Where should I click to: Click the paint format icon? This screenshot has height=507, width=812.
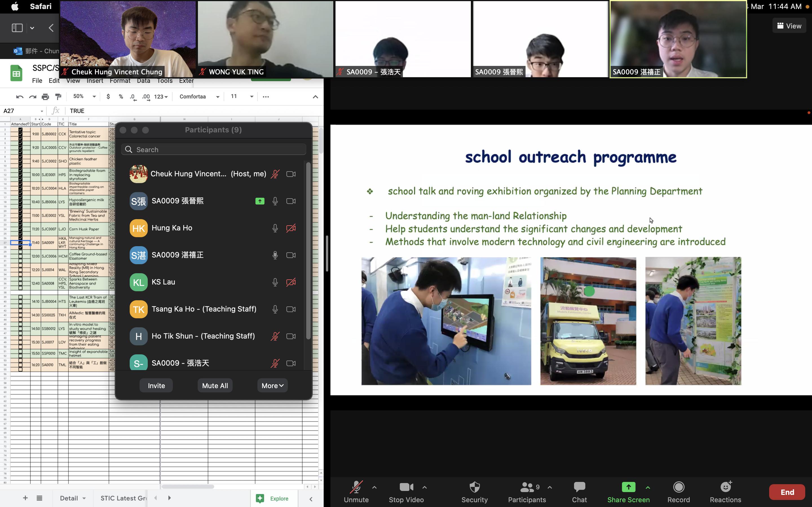58,97
